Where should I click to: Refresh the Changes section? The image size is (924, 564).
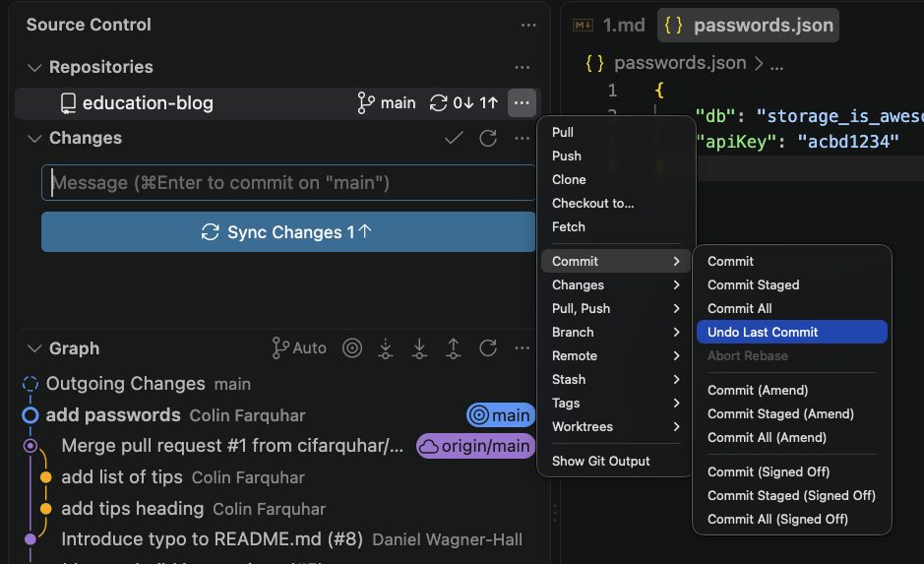pos(488,139)
